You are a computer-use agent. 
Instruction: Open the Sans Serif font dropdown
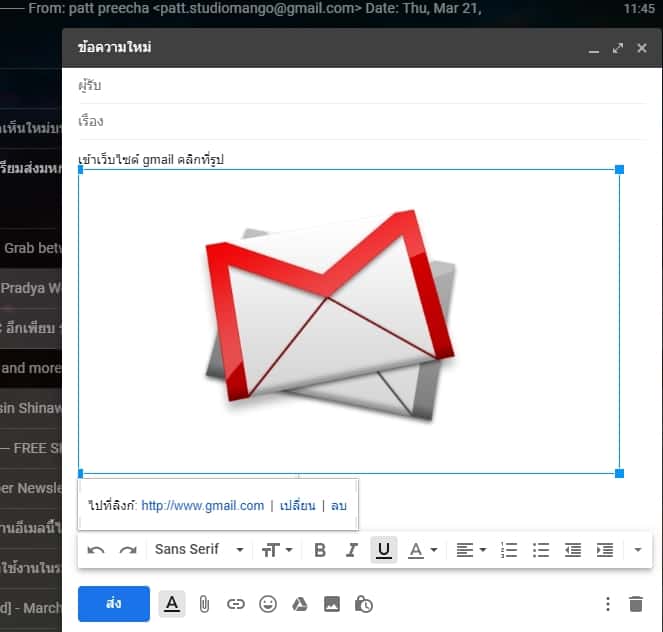199,550
